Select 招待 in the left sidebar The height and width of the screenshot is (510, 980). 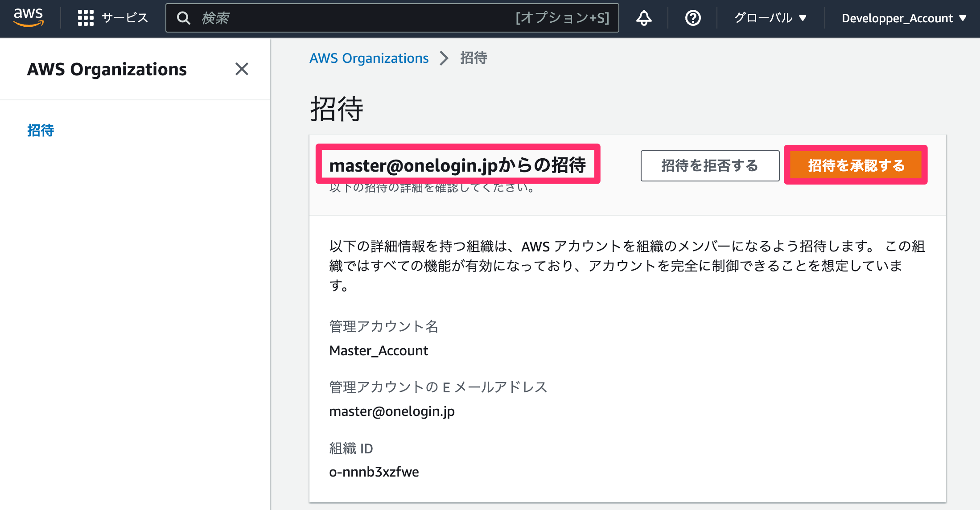point(41,130)
